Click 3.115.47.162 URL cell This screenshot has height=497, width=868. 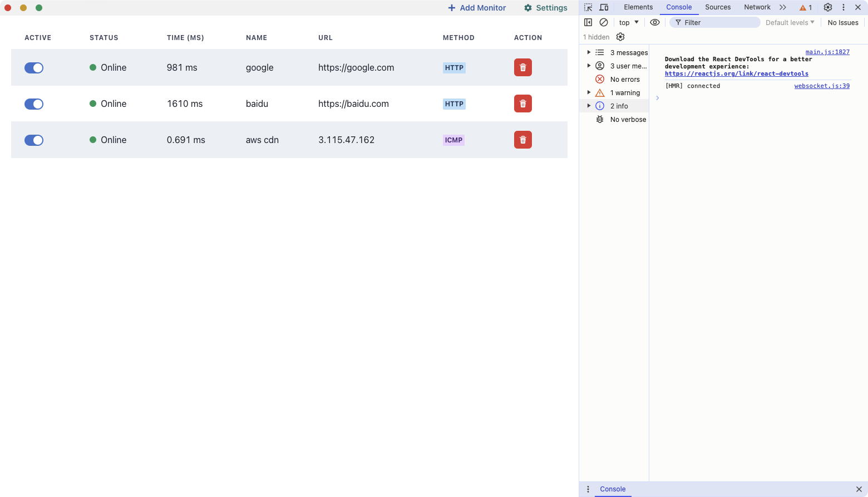[x=346, y=140]
